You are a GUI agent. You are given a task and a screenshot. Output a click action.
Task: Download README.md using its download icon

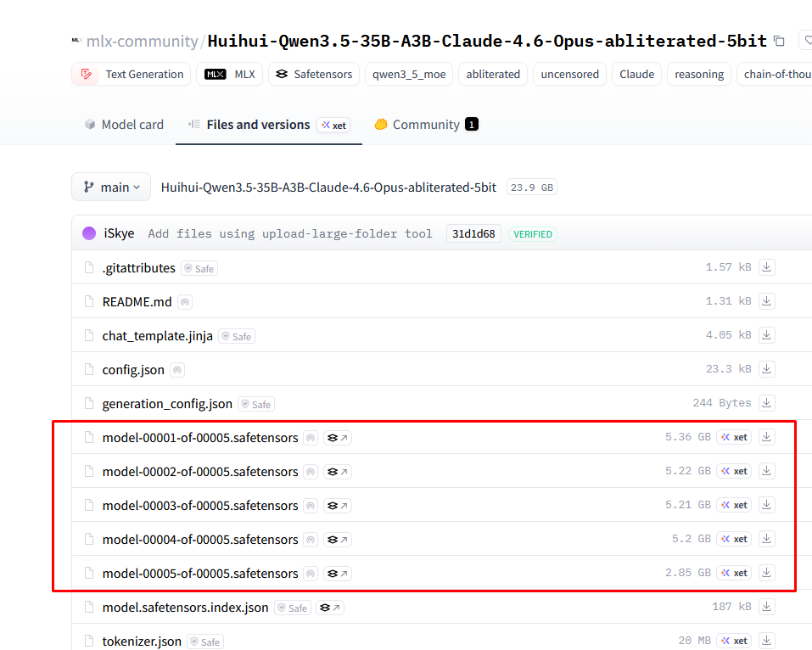(x=766, y=301)
